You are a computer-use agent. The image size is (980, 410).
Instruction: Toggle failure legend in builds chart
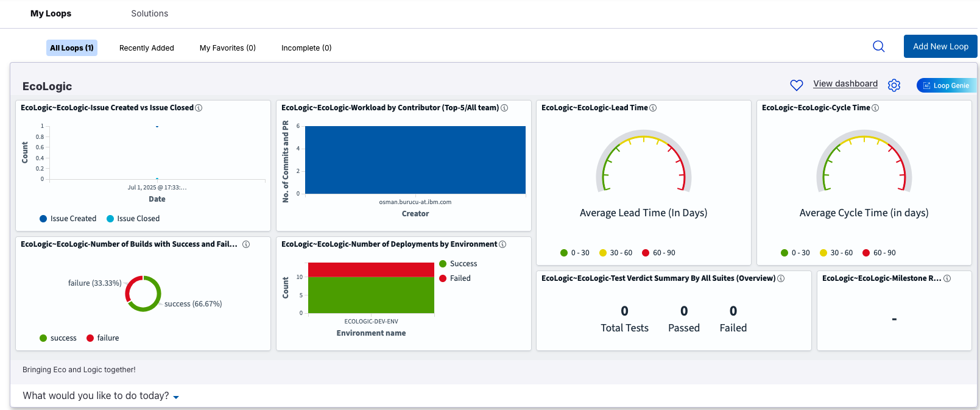click(102, 338)
